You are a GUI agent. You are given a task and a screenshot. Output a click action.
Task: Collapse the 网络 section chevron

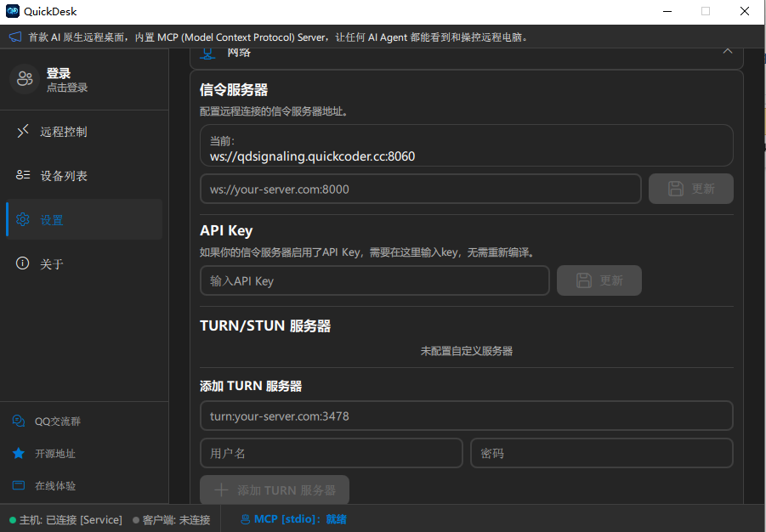pos(728,51)
